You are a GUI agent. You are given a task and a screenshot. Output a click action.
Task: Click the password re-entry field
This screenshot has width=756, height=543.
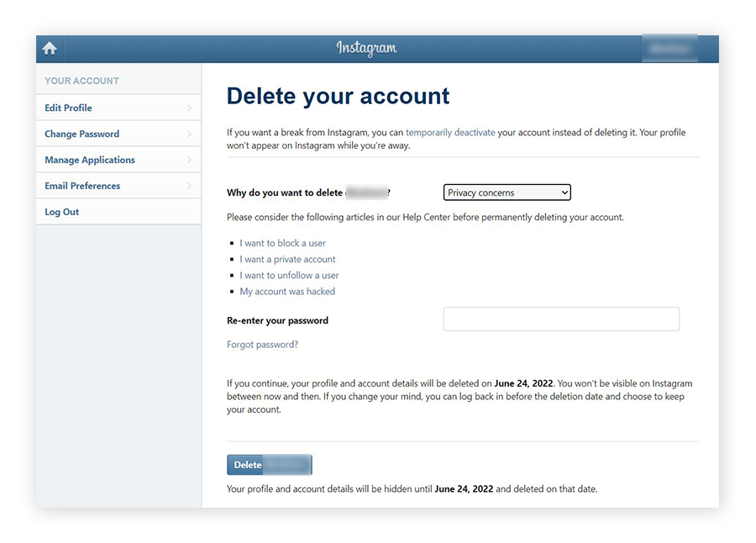560,319
